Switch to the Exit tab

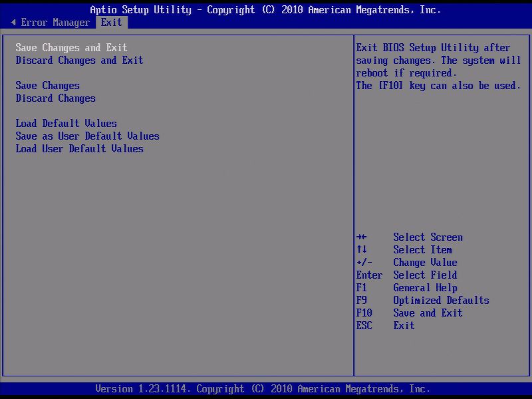pyautogui.click(x=111, y=22)
